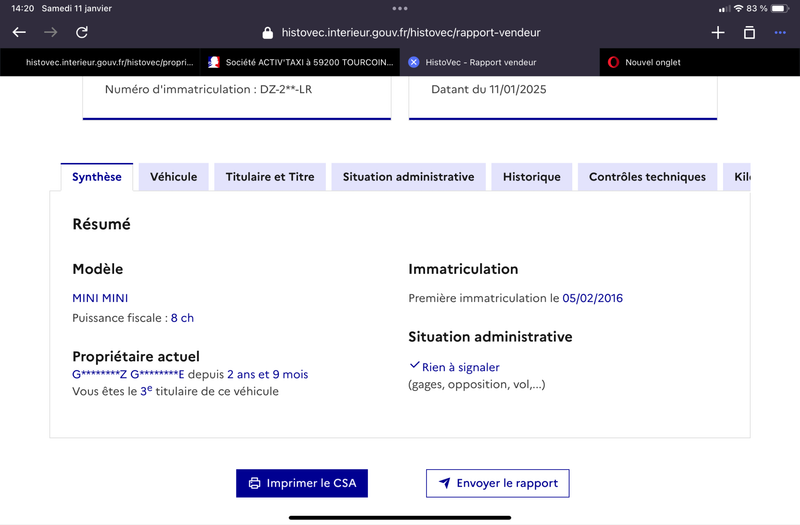Screen dimensions: 800x525
Task: Click the Immatriculation heading
Action: [x=463, y=269]
